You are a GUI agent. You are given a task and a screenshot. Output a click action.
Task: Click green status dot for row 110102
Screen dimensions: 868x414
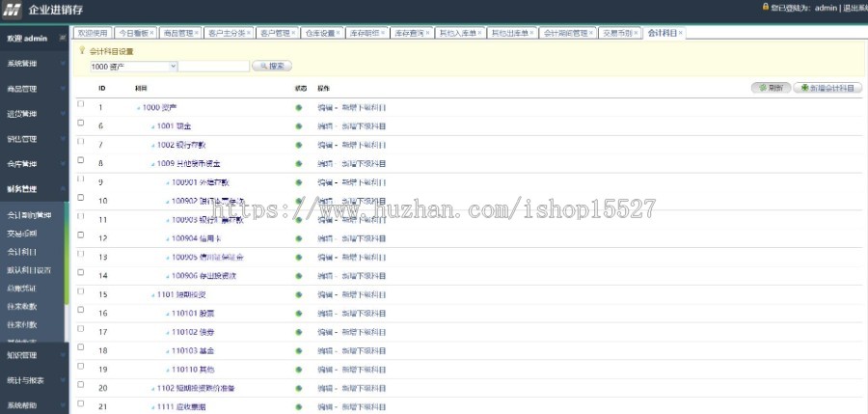pos(299,332)
